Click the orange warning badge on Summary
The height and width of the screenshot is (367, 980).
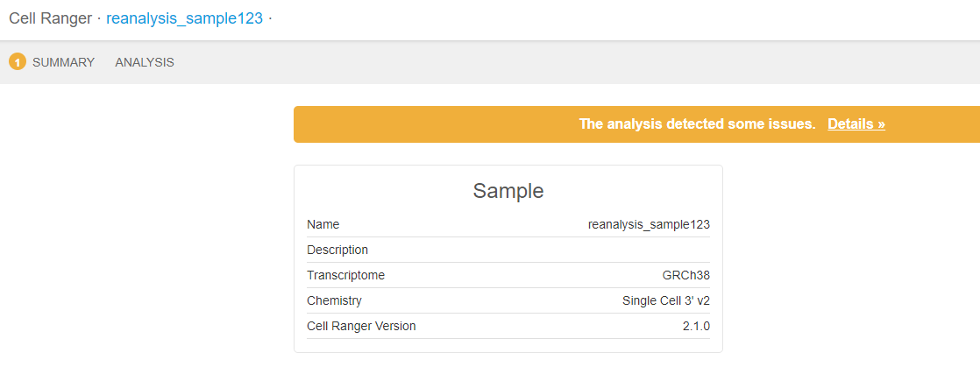[18, 62]
